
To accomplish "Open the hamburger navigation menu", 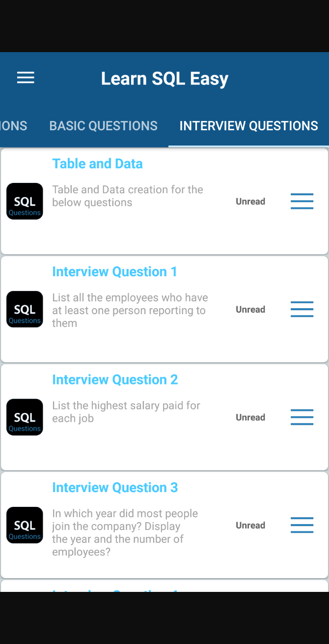I will pyautogui.click(x=26, y=78).
